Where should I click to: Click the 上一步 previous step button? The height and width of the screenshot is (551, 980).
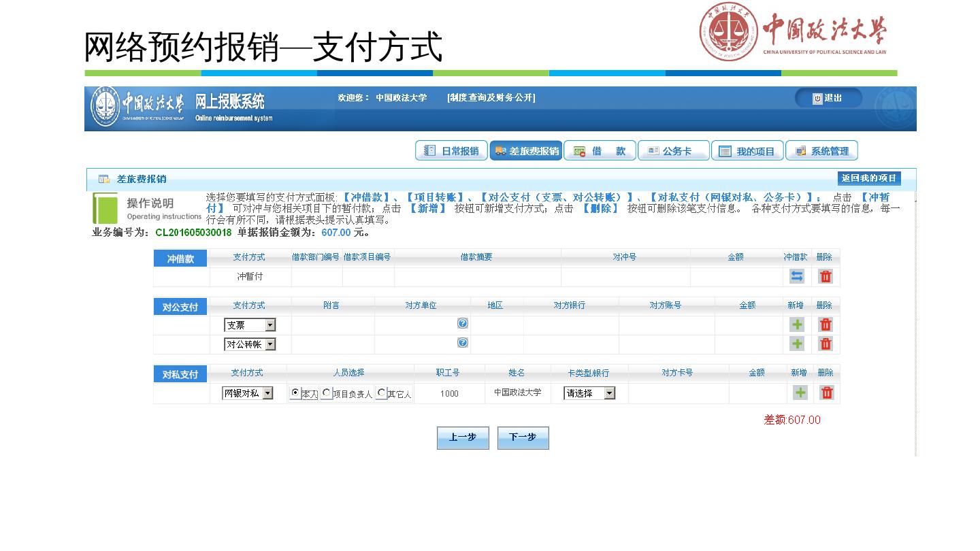pos(463,437)
